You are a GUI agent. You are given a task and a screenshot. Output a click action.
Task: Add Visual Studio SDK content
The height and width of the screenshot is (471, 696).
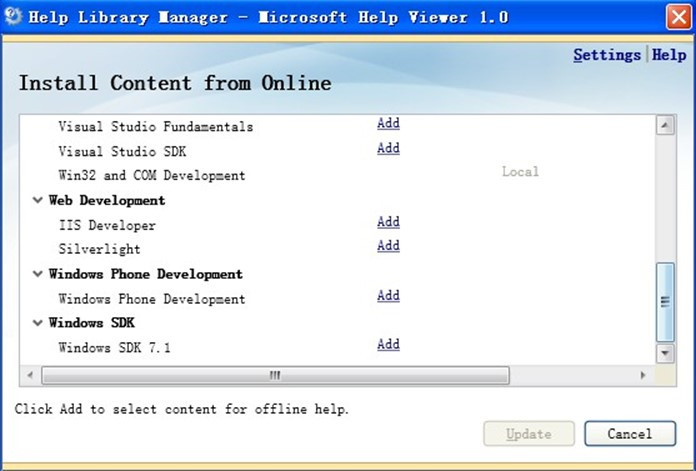click(388, 148)
